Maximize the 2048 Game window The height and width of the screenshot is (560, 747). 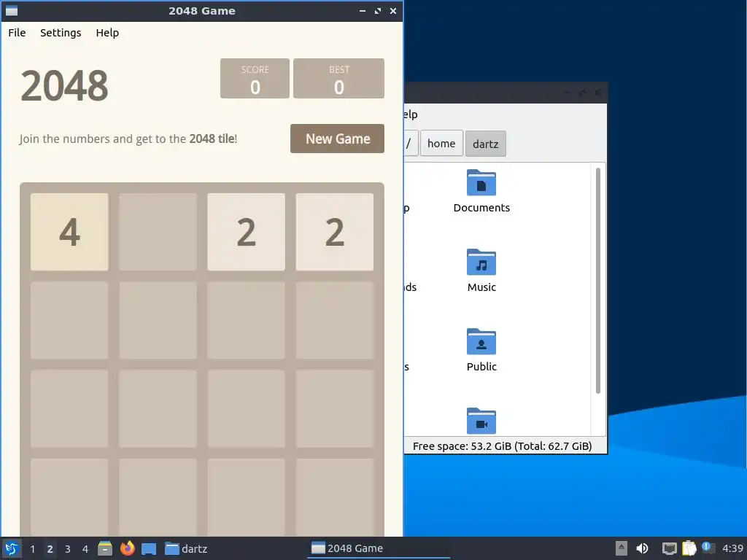(x=378, y=10)
